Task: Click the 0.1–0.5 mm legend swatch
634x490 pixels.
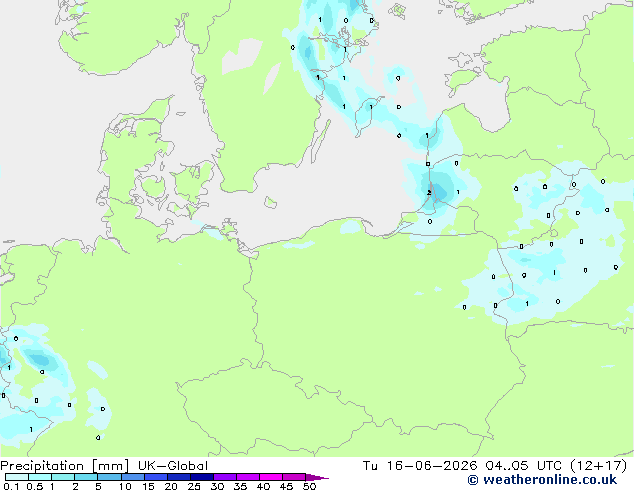Action: [17, 477]
